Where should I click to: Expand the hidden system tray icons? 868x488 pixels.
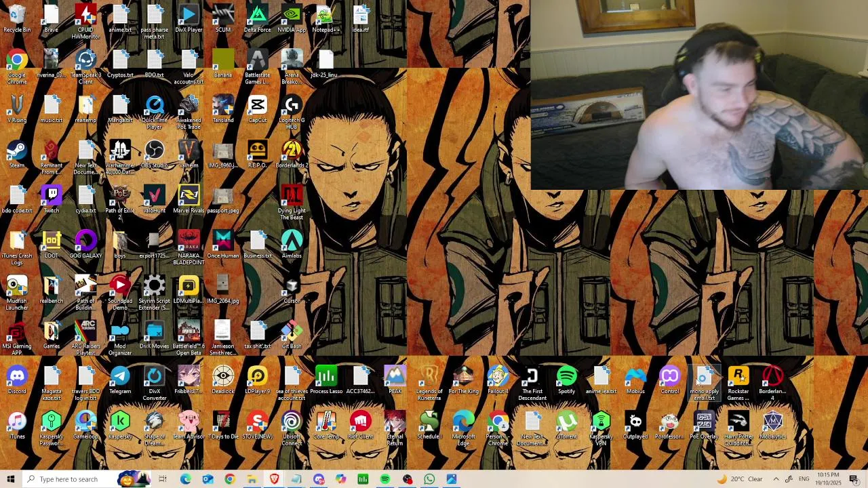[x=776, y=479]
